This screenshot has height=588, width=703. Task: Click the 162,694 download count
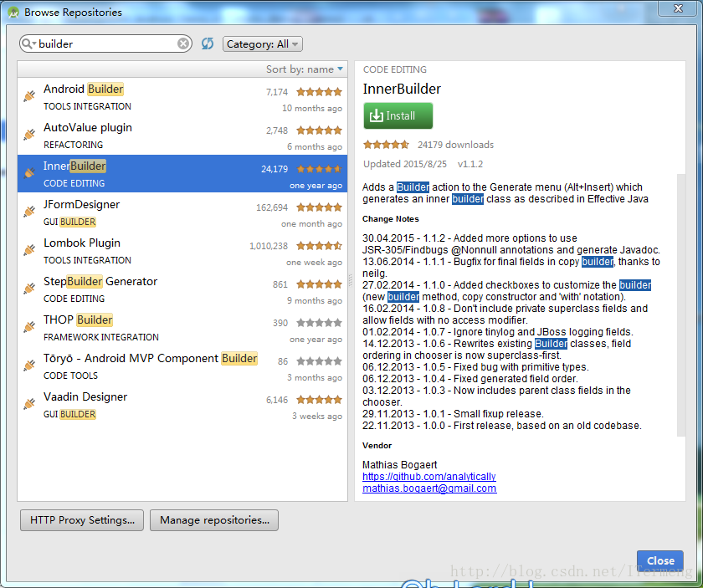(x=272, y=207)
